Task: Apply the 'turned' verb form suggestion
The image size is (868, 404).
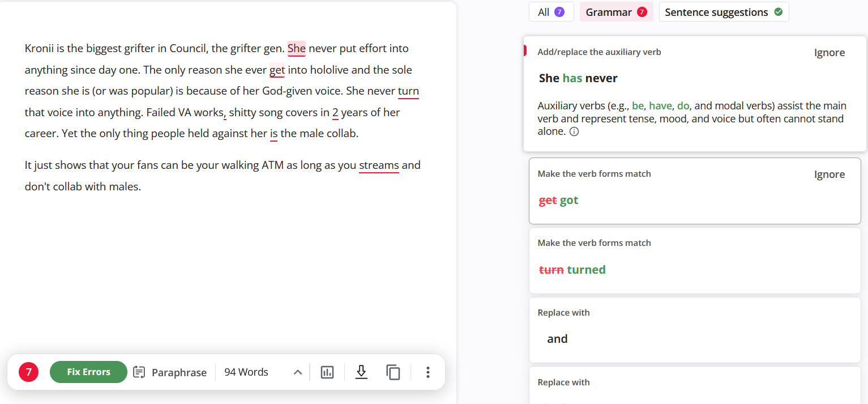Action: [x=586, y=270]
